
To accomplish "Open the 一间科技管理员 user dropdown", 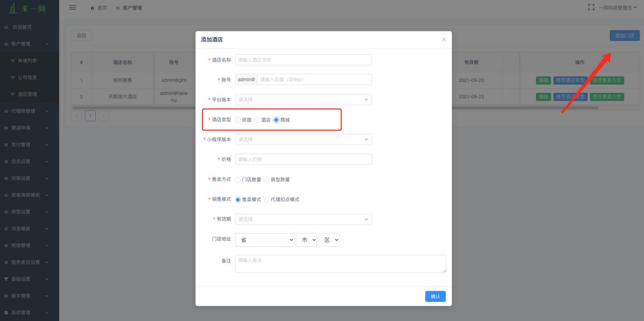I will click(618, 8).
